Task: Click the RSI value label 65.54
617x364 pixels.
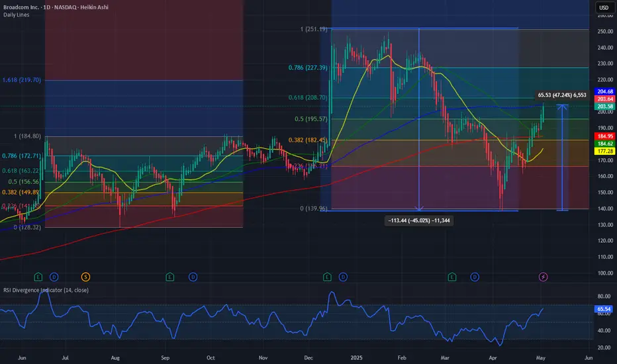Action: tap(604, 309)
